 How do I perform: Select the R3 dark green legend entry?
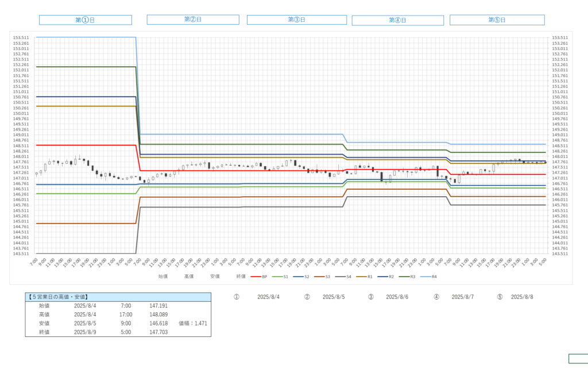click(408, 277)
